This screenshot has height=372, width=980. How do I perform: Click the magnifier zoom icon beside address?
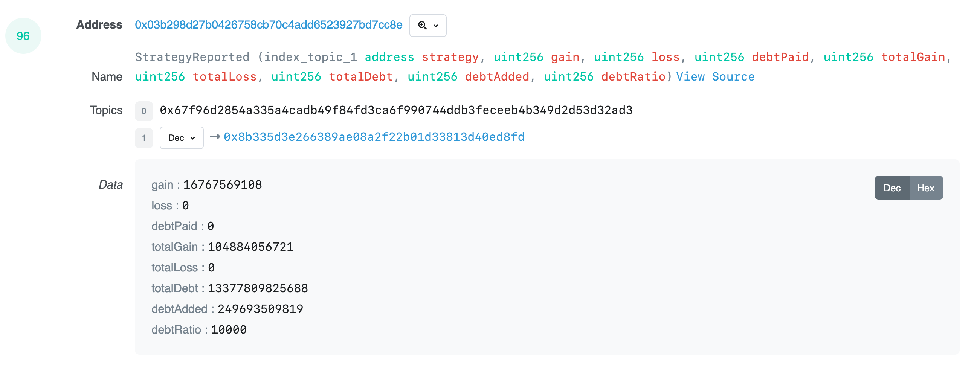pos(422,26)
